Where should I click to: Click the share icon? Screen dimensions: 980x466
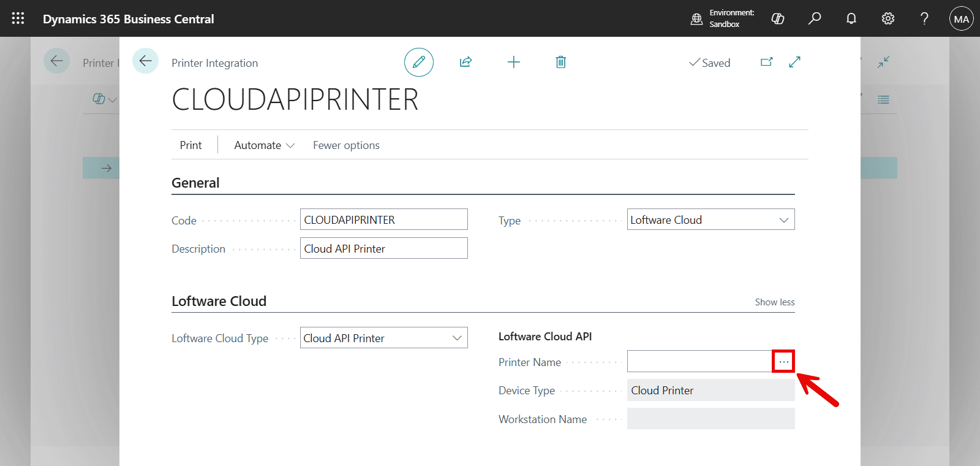coord(466,62)
